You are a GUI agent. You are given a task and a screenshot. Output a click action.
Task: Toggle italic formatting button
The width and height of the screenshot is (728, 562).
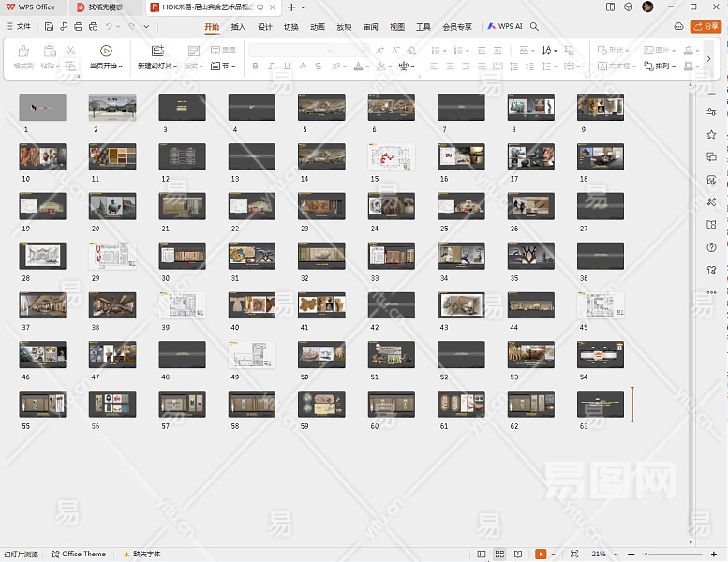click(271, 67)
